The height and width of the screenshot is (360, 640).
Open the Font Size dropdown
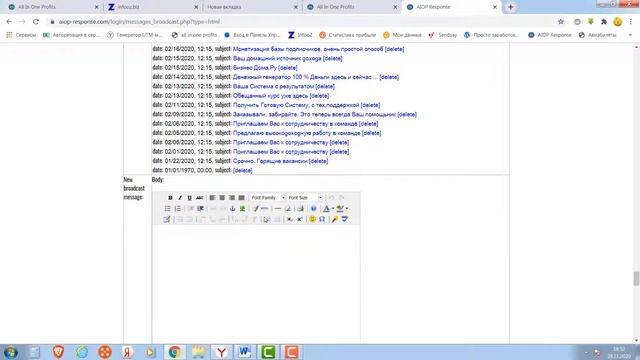coord(305,198)
